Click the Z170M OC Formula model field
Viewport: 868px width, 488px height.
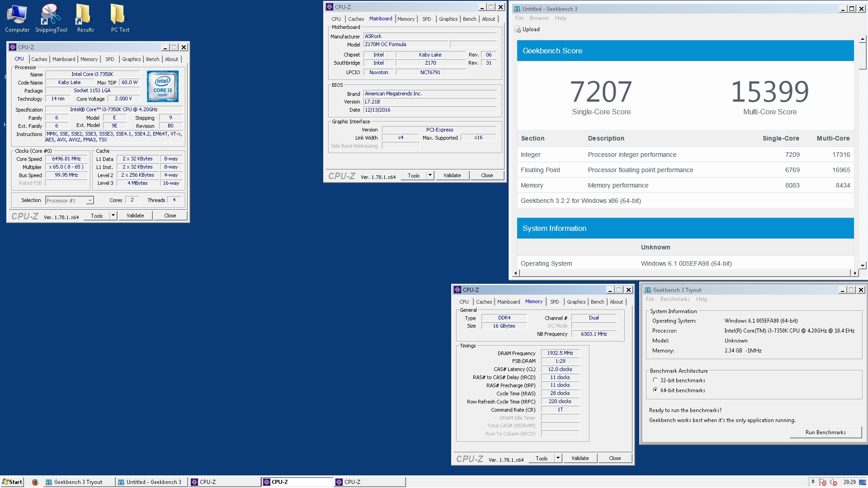pyautogui.click(x=406, y=44)
